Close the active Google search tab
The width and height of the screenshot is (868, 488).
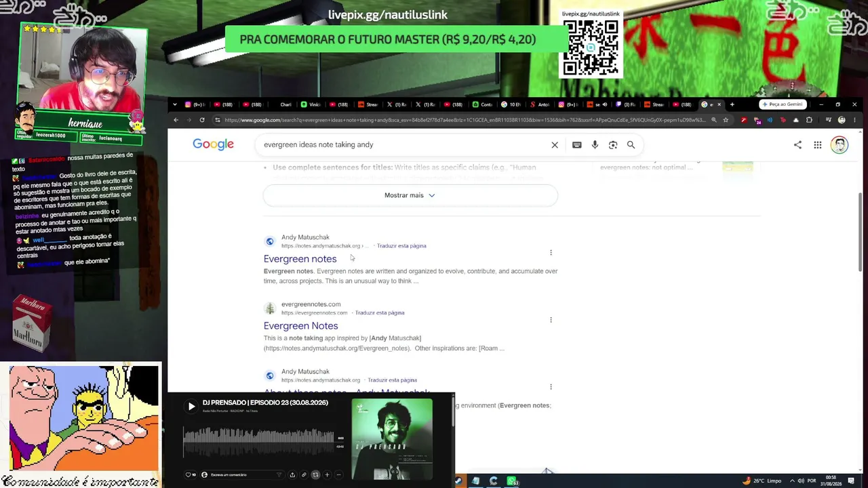719,104
